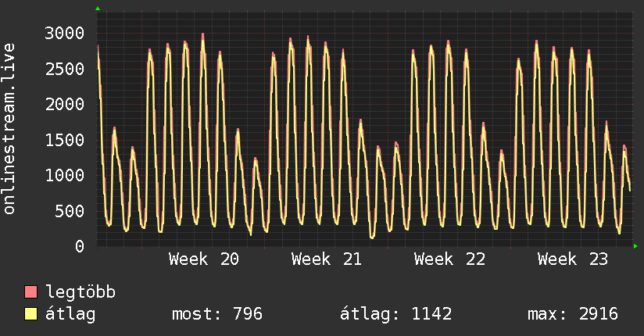Viewport: 644px width, 336px height.
Task: Select the yellow-swatch 'átlag' legend label
Action: [70, 314]
